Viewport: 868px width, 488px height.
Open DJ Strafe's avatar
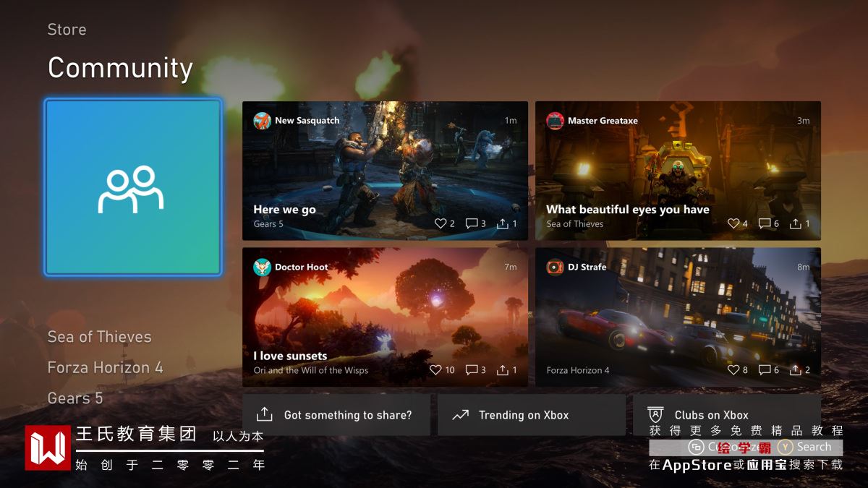point(555,267)
